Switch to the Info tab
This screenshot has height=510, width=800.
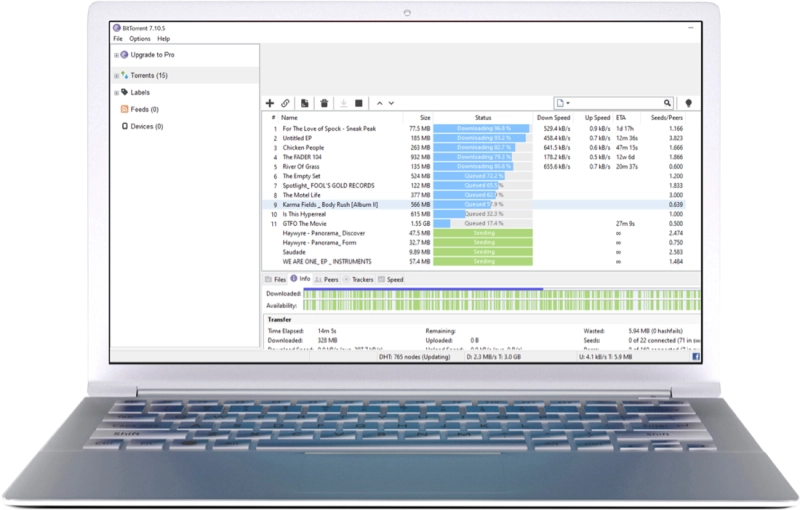[301, 279]
